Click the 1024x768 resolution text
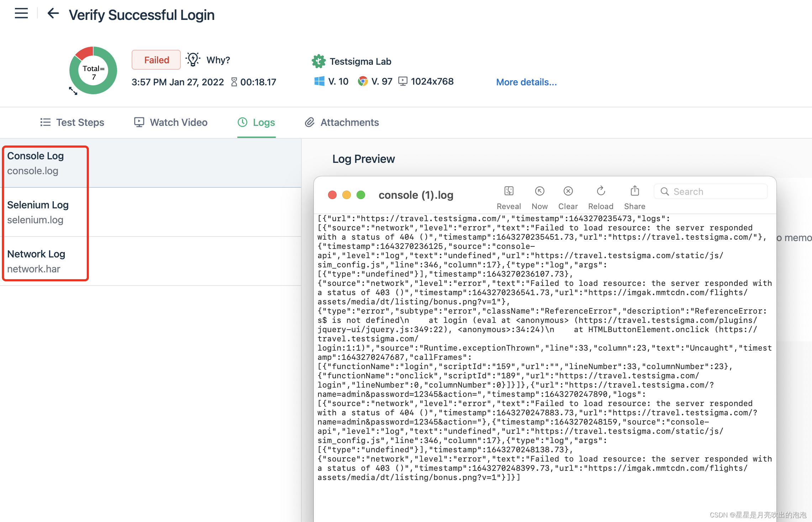The image size is (812, 522). click(x=432, y=81)
